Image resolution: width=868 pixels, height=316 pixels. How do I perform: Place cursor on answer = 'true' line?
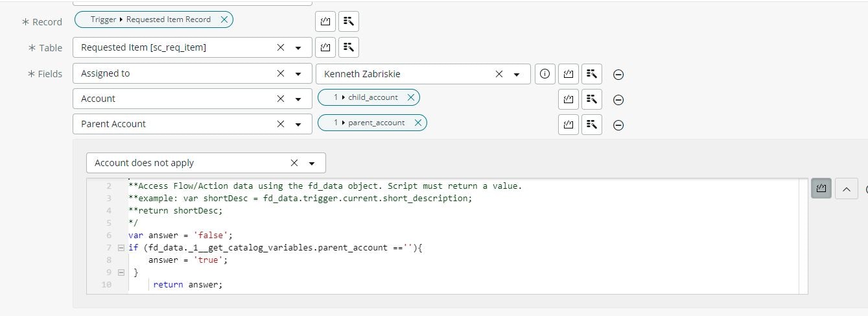(x=188, y=260)
